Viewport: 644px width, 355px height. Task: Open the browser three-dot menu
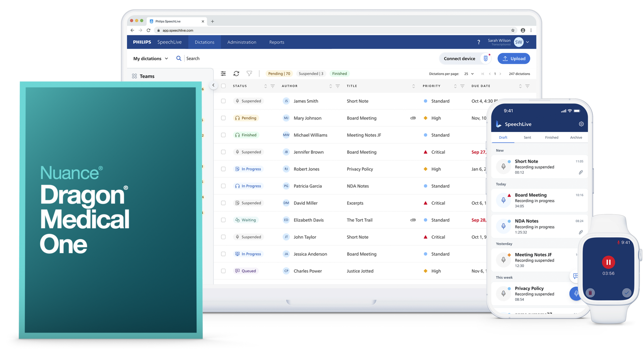click(531, 30)
